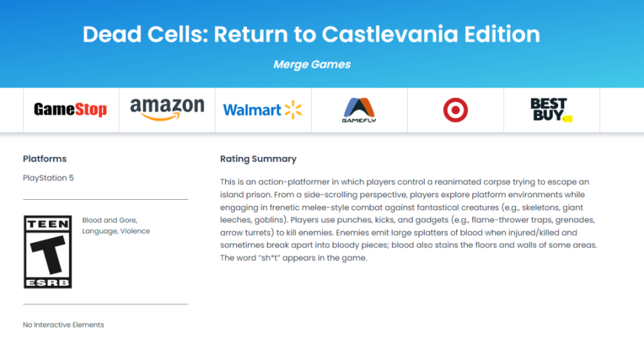Viewport: 644px width, 340px height.
Task: Open the Merge Games publisher name
Action: tap(312, 64)
